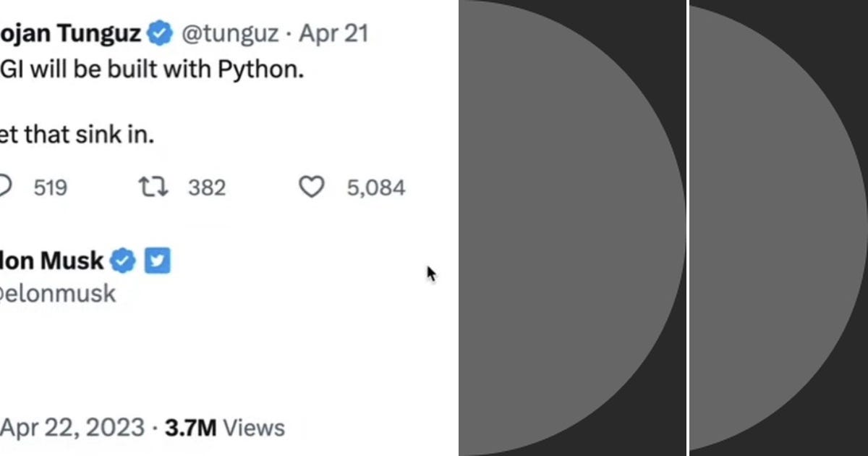Screen dimensions: 868x456
Task: Click the reply icon on Tunguz's tweet
Action: [6, 187]
